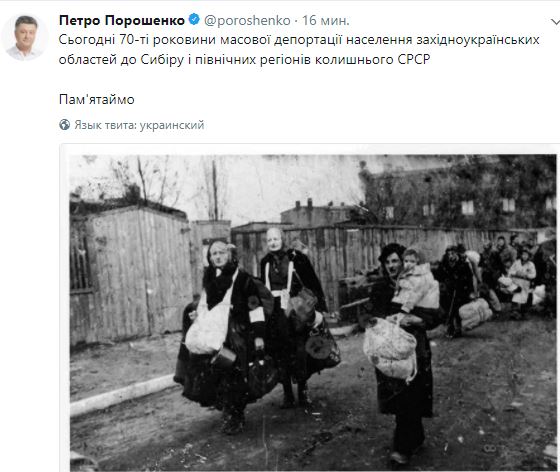Expand the tweet options chevron menu
The image size is (560, 472).
pos(555,22)
